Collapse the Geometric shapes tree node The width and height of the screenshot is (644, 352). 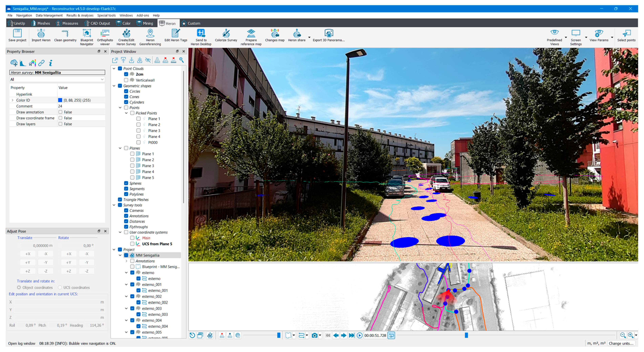[x=114, y=86]
